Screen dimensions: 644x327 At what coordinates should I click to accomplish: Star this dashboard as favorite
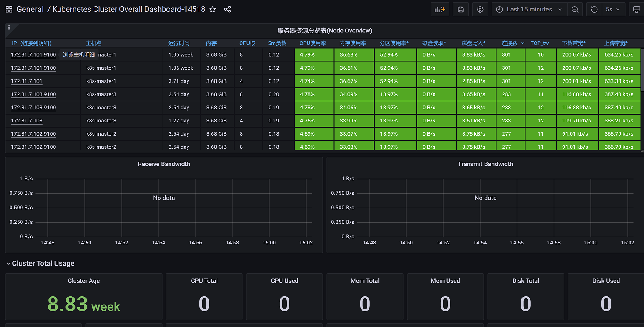coord(213,9)
